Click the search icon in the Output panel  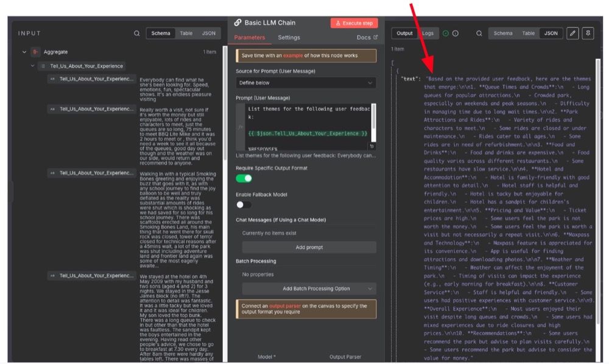[479, 33]
